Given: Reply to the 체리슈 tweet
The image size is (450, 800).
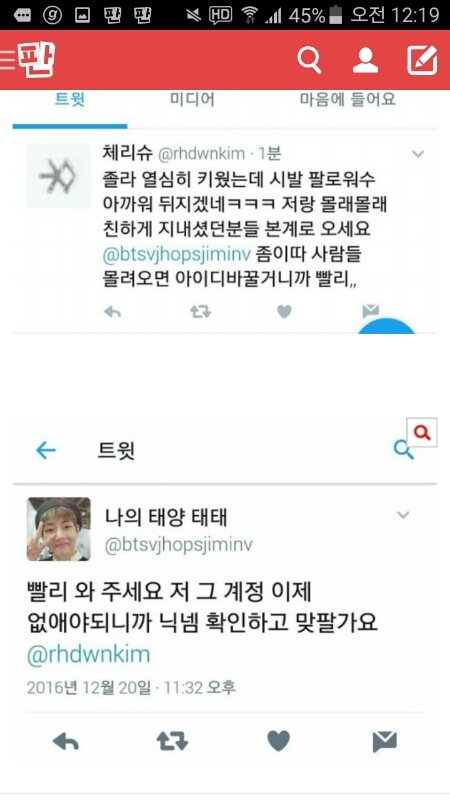Looking at the screenshot, I should [112, 311].
